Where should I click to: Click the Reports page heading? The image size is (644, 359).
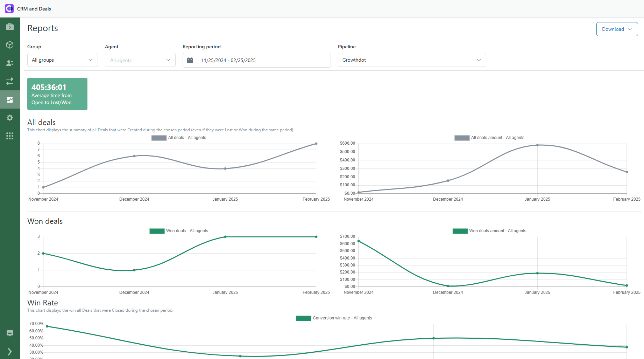[42, 28]
